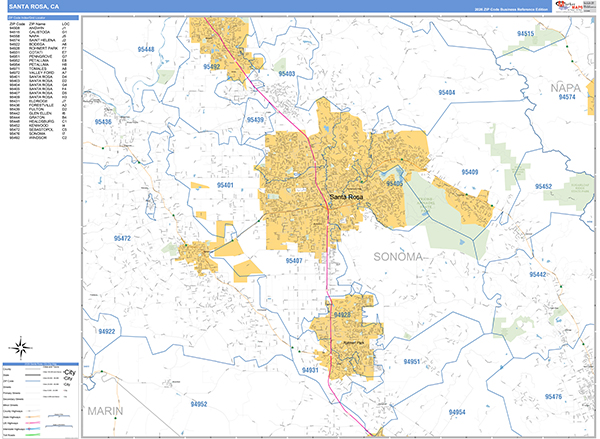The image size is (600, 439).
Task: Click the 95404 ZIP label on the map
Action: pos(447,93)
